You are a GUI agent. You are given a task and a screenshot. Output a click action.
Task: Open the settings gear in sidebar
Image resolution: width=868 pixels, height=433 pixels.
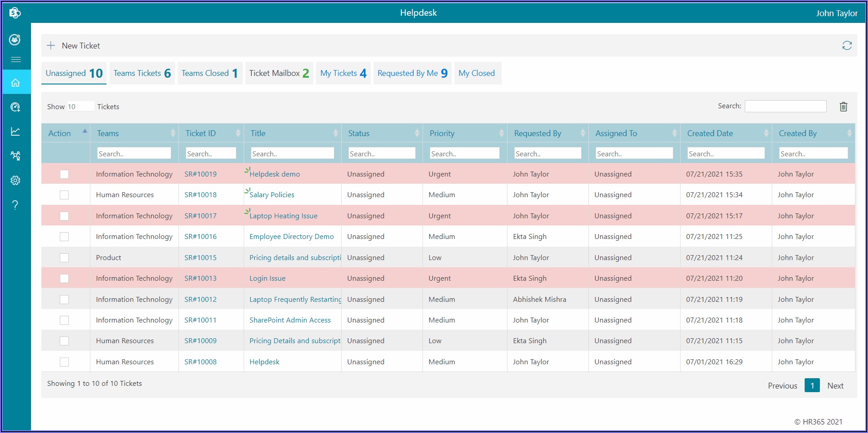tap(16, 180)
